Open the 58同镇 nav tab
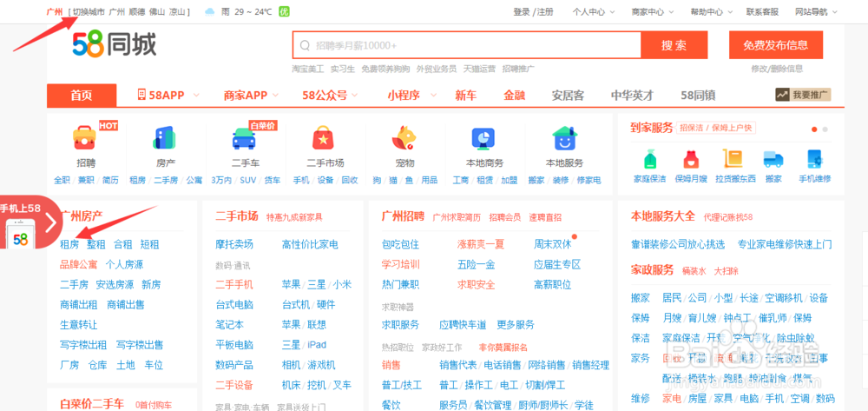868x411 pixels. tap(698, 96)
